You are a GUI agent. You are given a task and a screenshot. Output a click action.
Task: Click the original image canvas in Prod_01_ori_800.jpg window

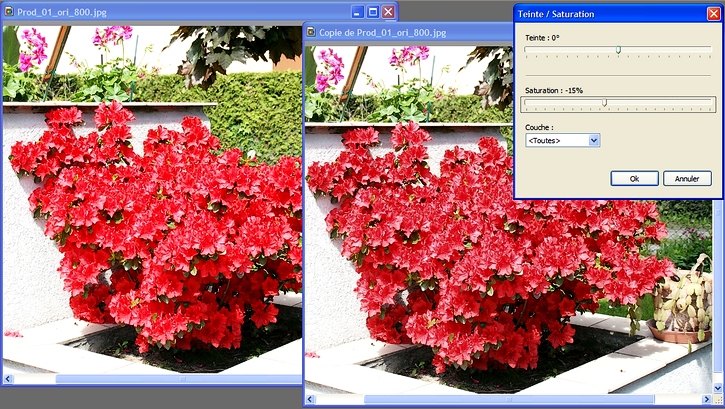tap(153, 200)
